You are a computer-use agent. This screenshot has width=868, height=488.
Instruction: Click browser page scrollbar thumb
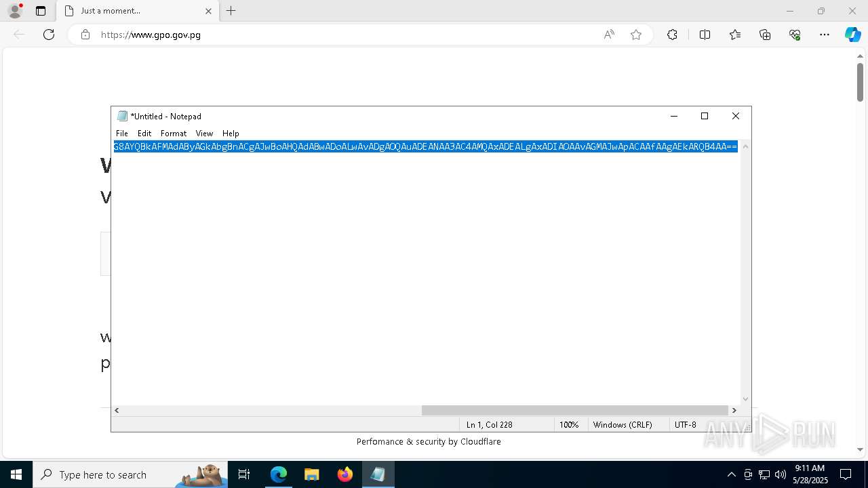(860, 82)
